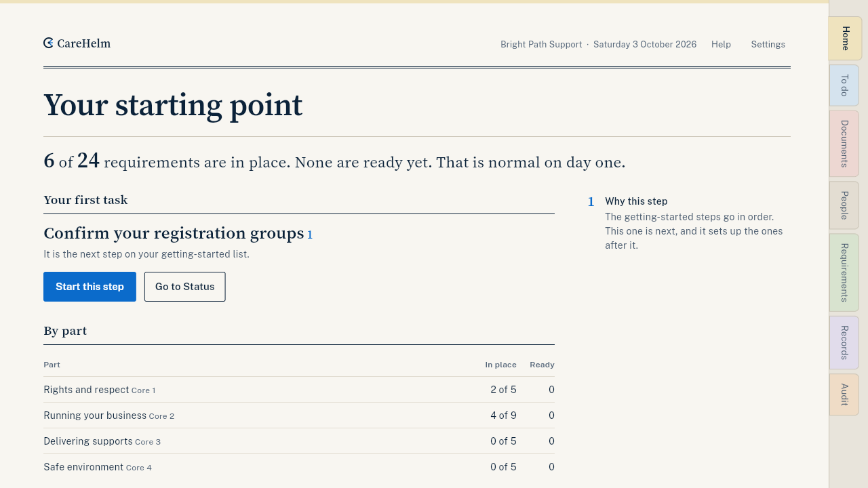Image resolution: width=868 pixels, height=488 pixels.
Task: Click the 'Your first task' section heading
Action: tap(85, 200)
